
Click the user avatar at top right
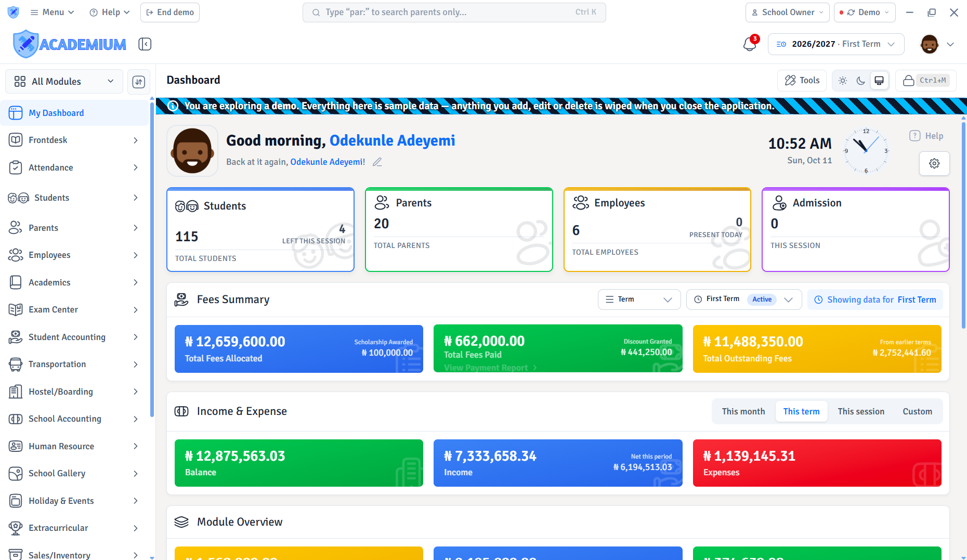(x=929, y=44)
